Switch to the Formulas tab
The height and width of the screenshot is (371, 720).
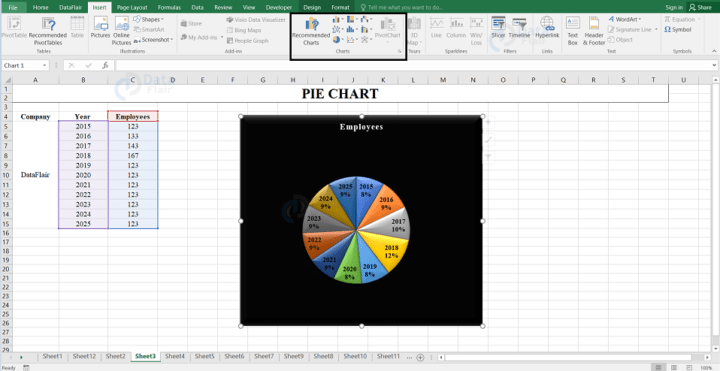pos(169,7)
